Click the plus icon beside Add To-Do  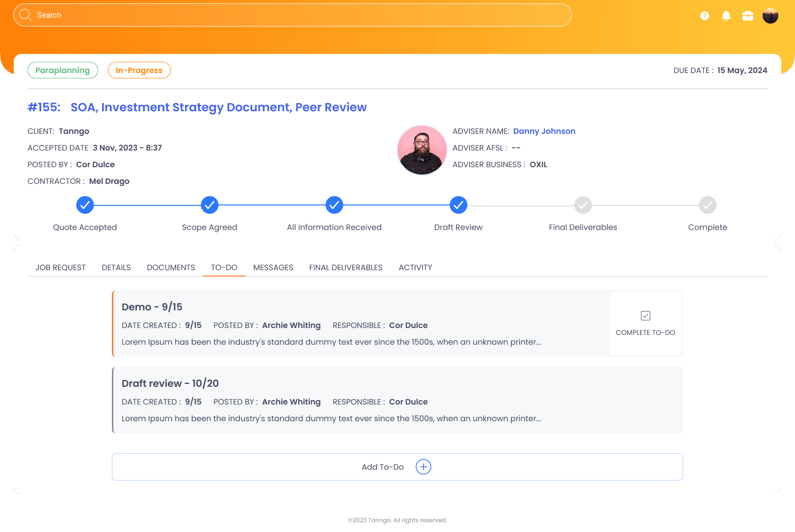click(x=424, y=467)
